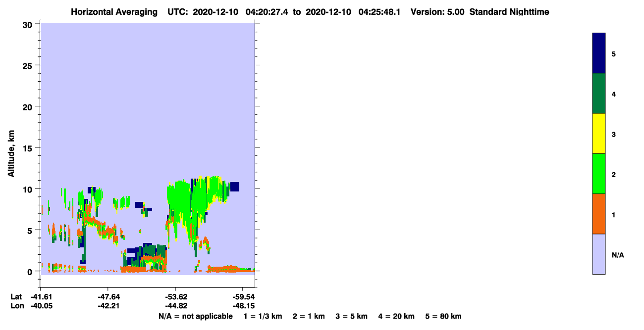Click latitude value -53.62
This screenshot has width=644, height=330.
(175, 297)
